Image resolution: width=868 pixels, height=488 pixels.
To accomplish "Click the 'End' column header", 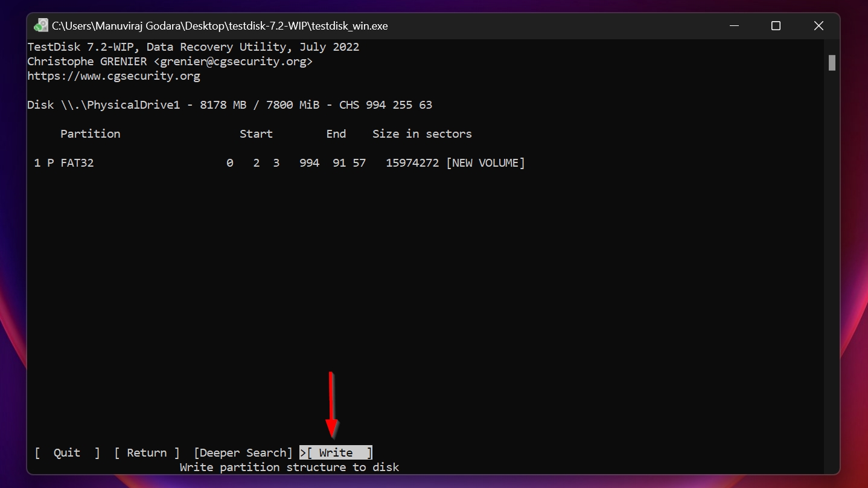I will (336, 134).
